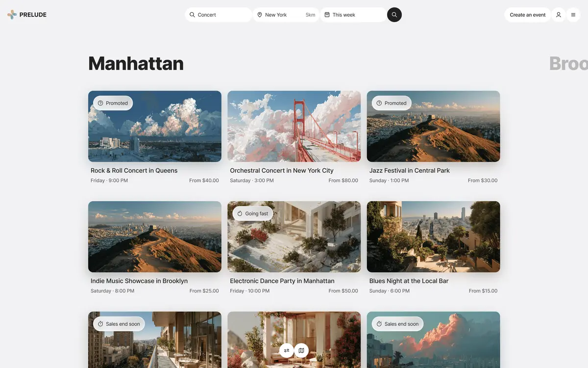Change the 5km search radius

[309, 14]
